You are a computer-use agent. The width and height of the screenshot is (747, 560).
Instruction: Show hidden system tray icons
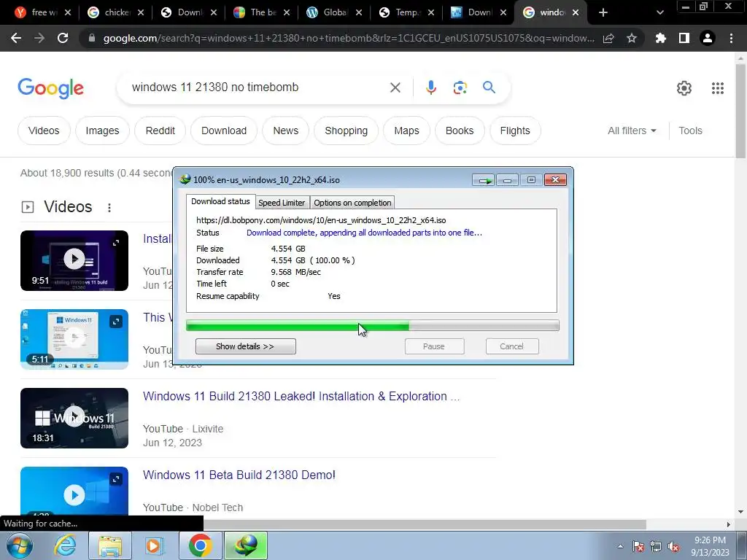click(620, 546)
